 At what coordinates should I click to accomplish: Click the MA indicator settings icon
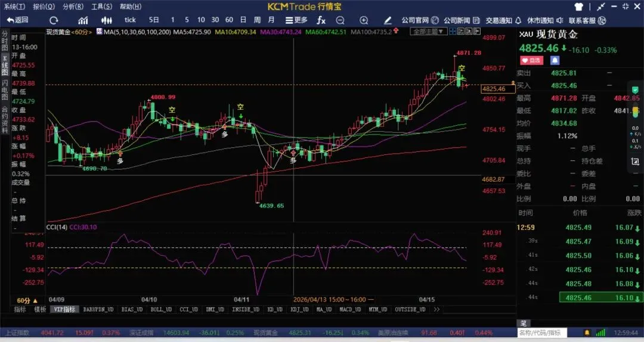[x=100, y=31]
